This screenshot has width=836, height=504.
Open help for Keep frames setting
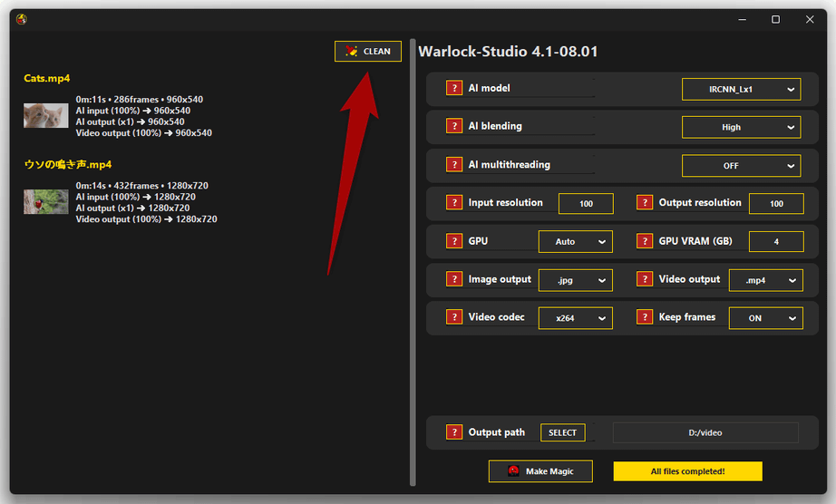pos(645,317)
